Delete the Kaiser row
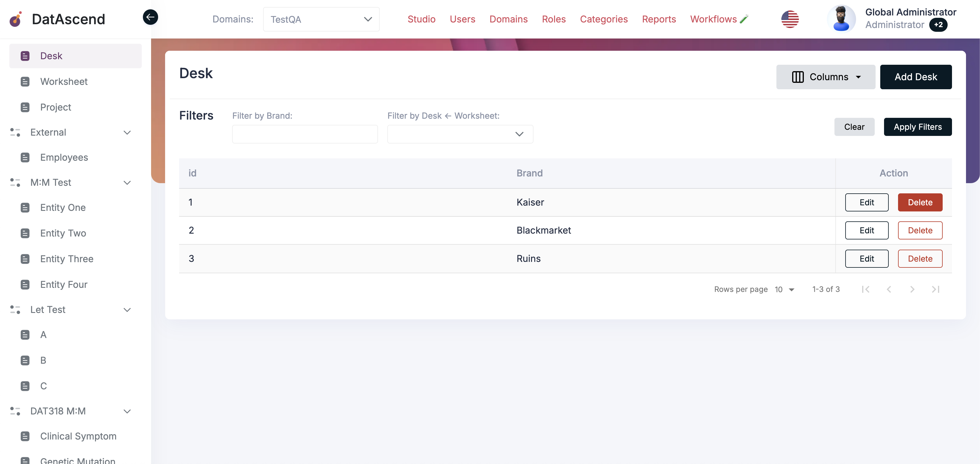 point(920,202)
